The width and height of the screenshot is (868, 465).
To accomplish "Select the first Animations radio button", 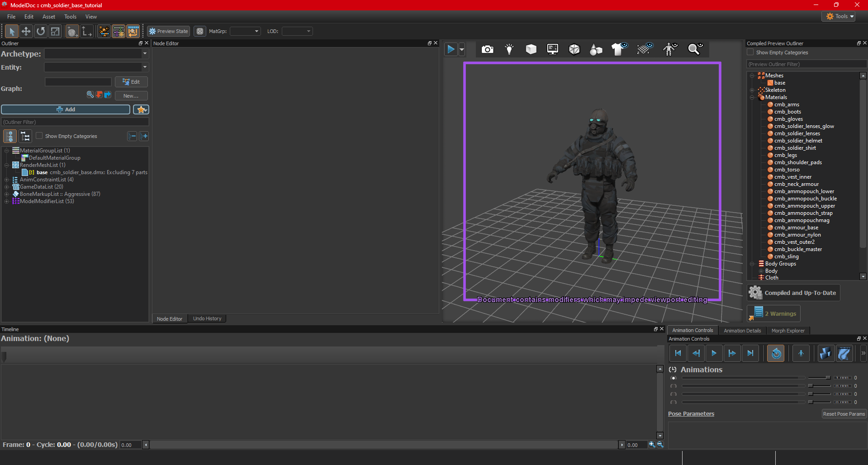I will coord(674,378).
